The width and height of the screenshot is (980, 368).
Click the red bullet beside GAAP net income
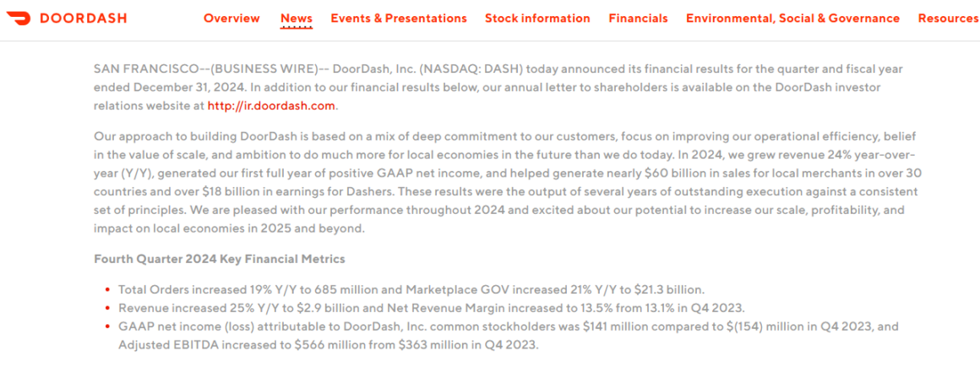coord(108,327)
